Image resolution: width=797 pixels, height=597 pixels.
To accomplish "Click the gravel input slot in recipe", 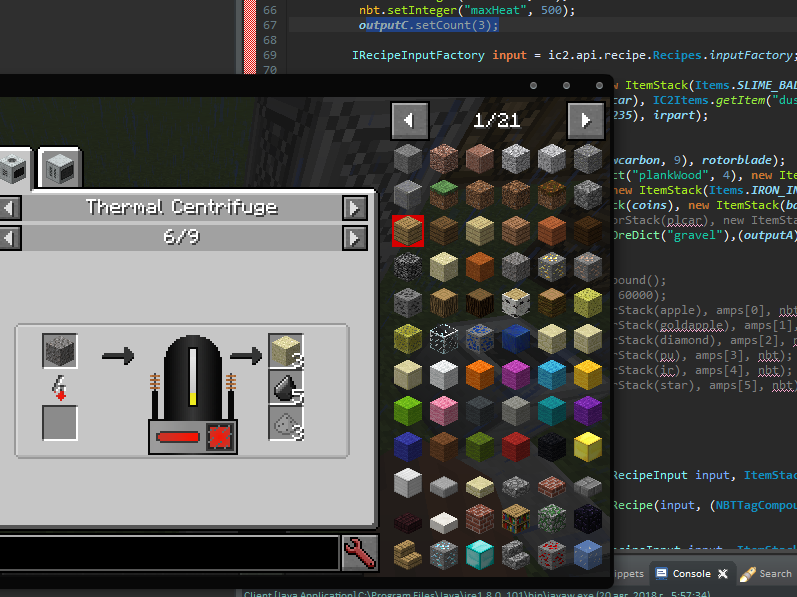I will [60, 352].
